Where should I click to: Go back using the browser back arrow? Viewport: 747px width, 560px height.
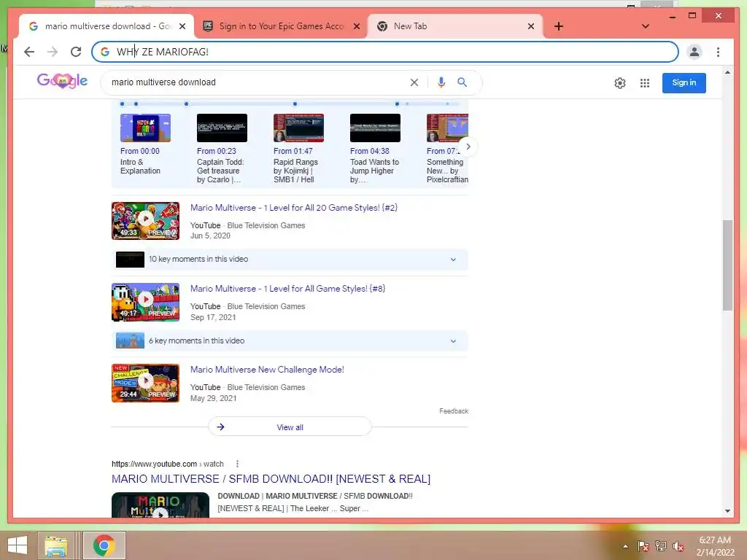(29, 52)
